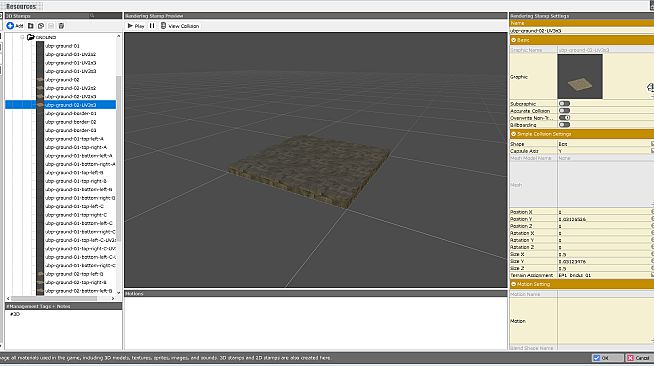654x366 pixels.
Task: Toggle the Accurate Collision switch
Action: 564,110
